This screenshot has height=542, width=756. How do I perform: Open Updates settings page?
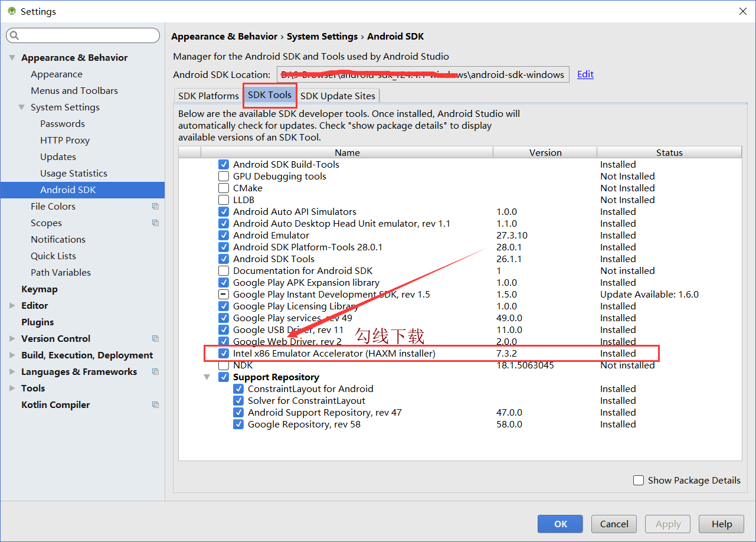tap(58, 157)
